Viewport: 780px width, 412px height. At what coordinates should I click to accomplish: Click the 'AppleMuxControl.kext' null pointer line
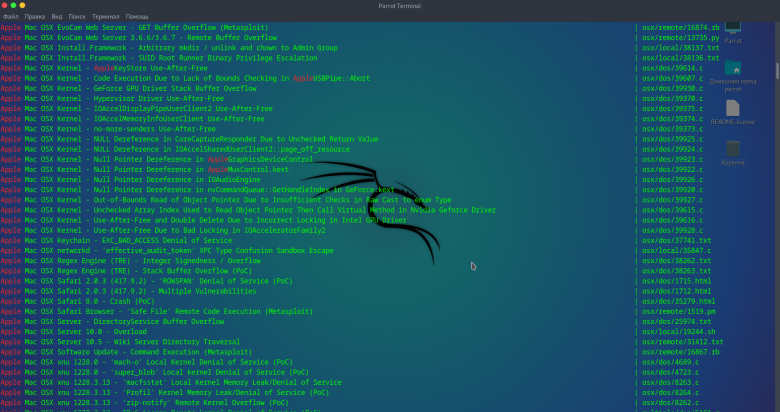pyautogui.click(x=144, y=169)
